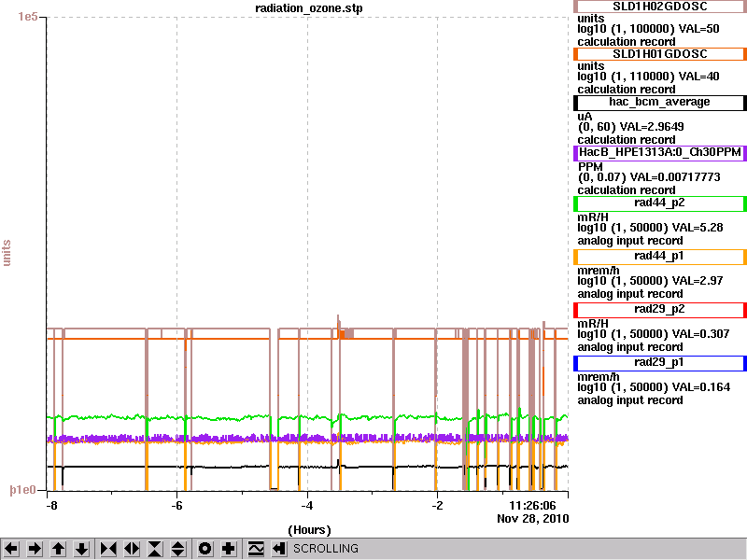
Task: Click 'calculation record' under hac_bcm_average
Action: coord(627,139)
